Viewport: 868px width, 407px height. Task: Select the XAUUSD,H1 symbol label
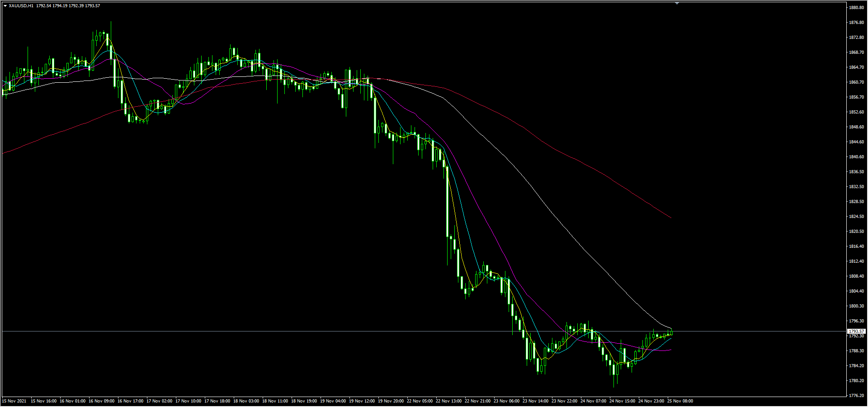21,6
